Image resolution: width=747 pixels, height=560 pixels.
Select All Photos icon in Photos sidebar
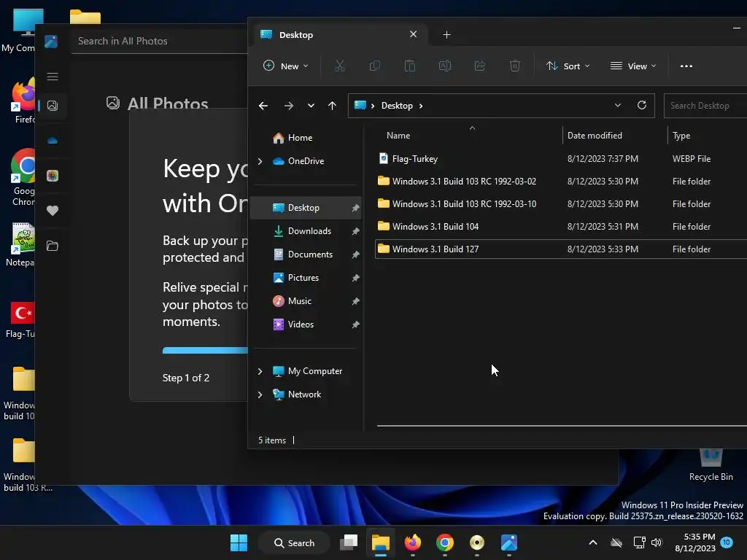point(53,106)
